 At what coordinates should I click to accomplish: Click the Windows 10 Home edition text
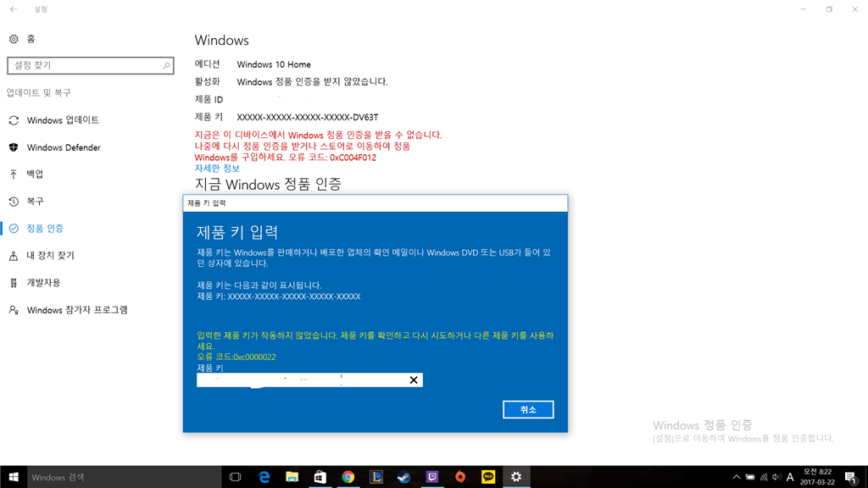point(274,64)
